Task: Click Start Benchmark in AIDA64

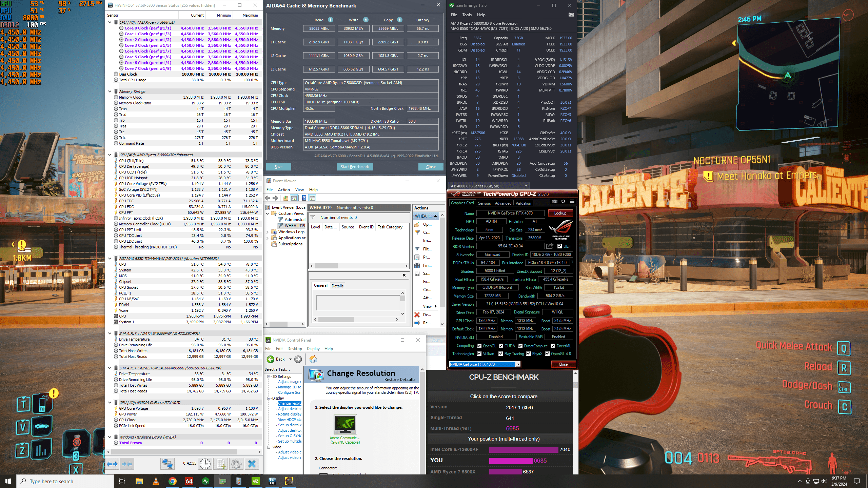Action: (355, 167)
